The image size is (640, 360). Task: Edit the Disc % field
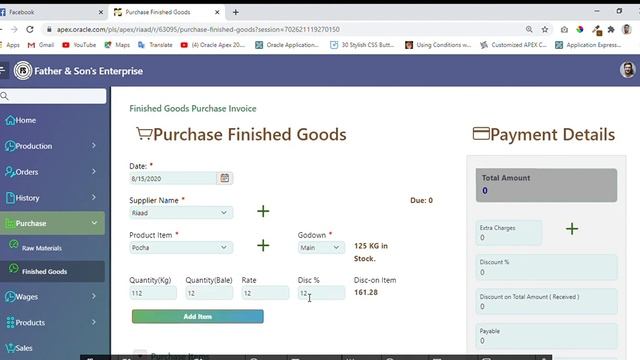(x=321, y=293)
